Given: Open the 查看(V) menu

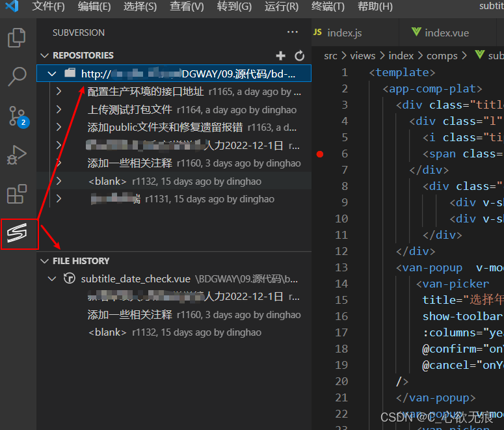Looking at the screenshot, I should (187, 6).
